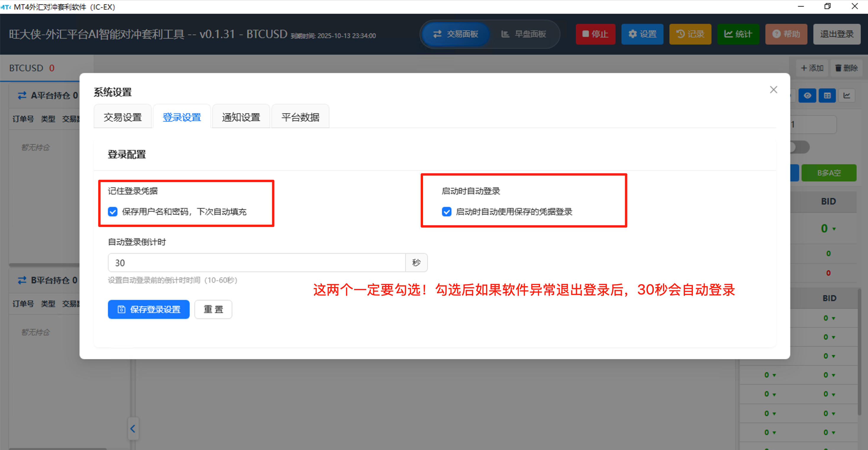The width and height of the screenshot is (868, 450).
Task: Toggle 启动时自动使用保存的凭据登录 checkbox
Action: click(446, 211)
